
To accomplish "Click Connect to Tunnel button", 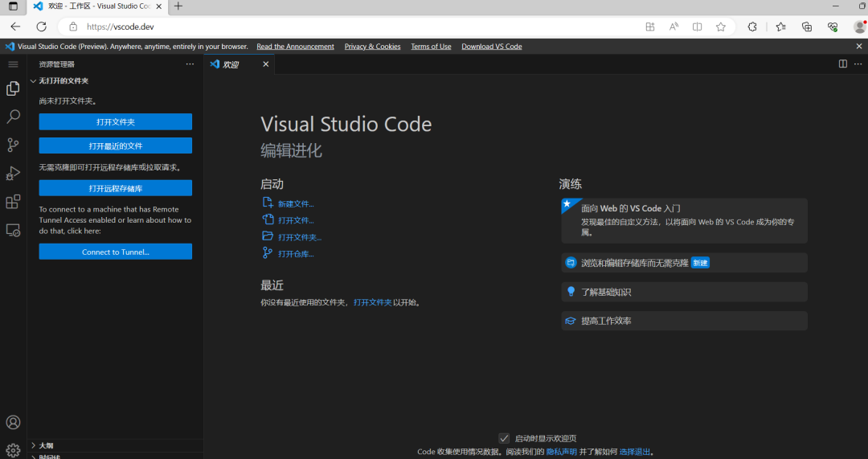I will coord(116,252).
